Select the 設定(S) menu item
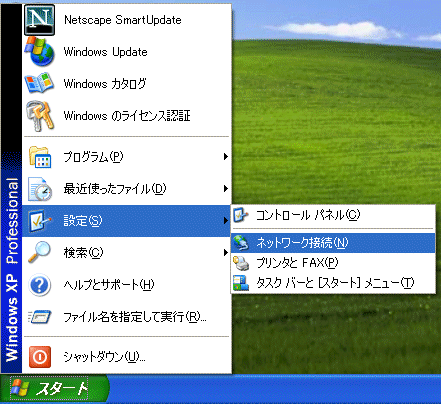Screen dimensions: 441x404 [127, 221]
